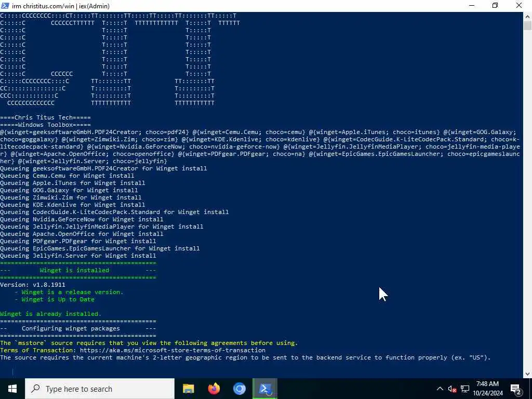Image resolution: width=532 pixels, height=399 pixels.
Task: Select the PowerShell taskbar icon
Action: [264, 389]
